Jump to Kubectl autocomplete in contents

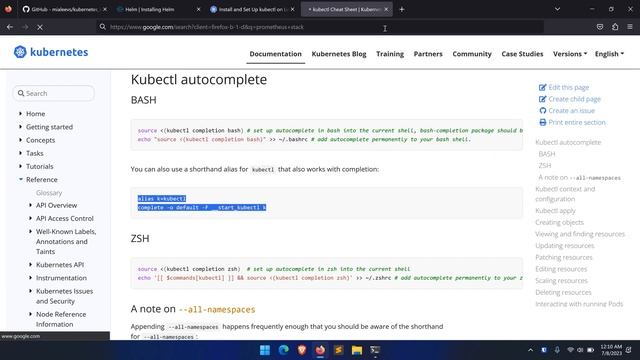coord(568,142)
